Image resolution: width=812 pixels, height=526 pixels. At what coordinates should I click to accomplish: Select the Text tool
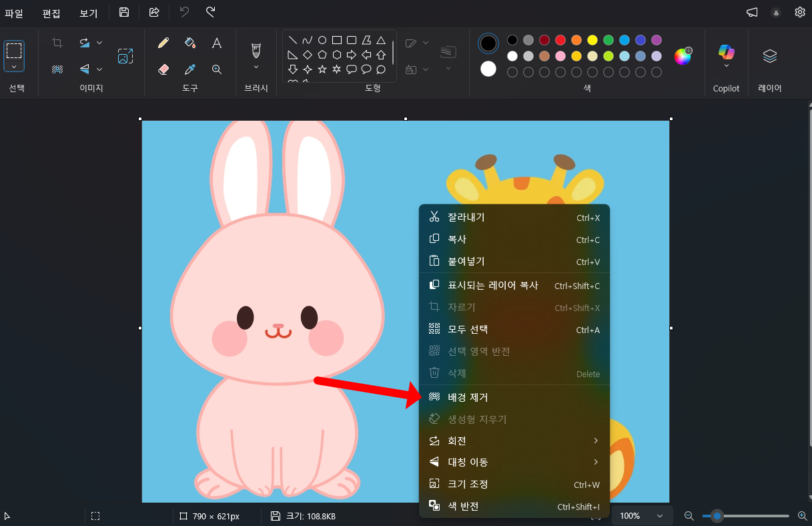(x=217, y=43)
